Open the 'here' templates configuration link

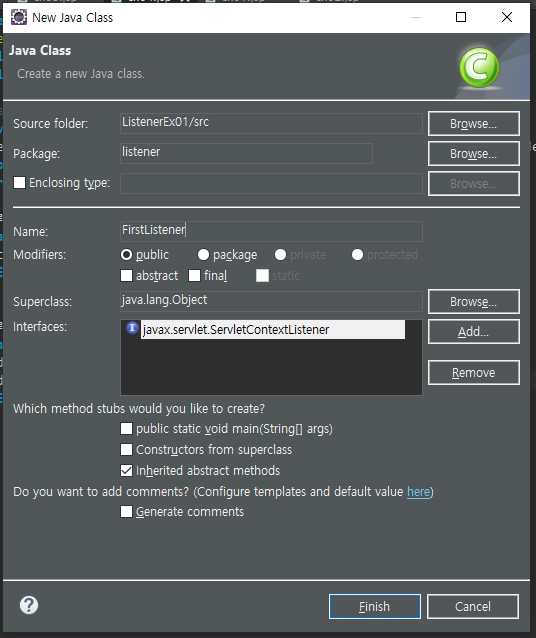(x=418, y=492)
